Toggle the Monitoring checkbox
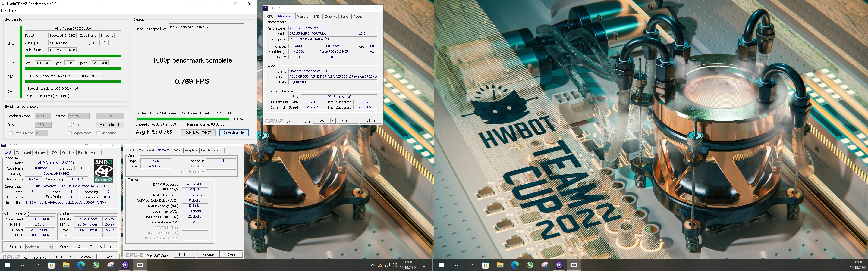This screenshot has width=868, height=271. coord(98,133)
